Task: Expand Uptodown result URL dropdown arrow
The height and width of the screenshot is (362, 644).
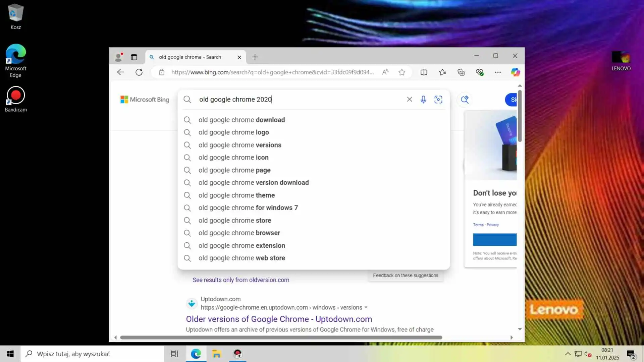Action: coord(366,307)
